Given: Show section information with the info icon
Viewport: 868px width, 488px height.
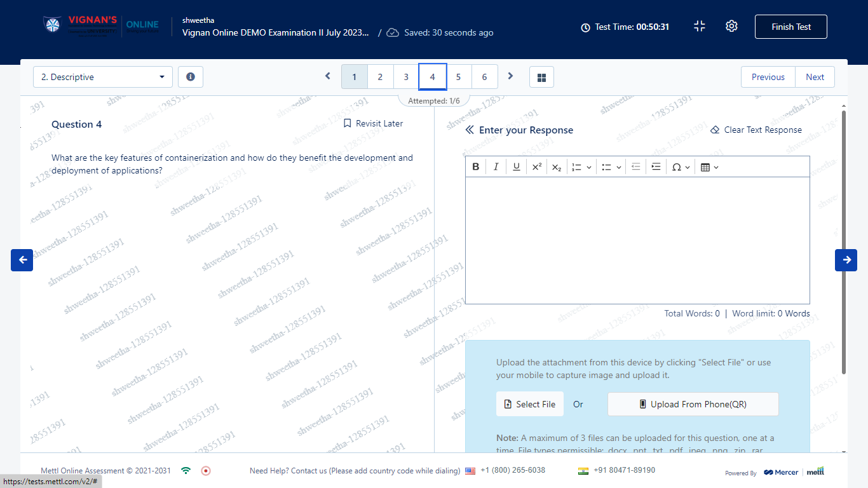Looking at the screenshot, I should tap(191, 77).
